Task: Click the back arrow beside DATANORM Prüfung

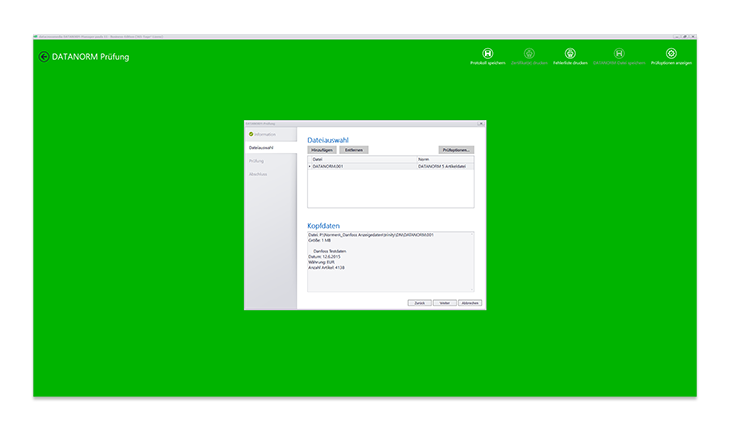Action: (x=44, y=57)
